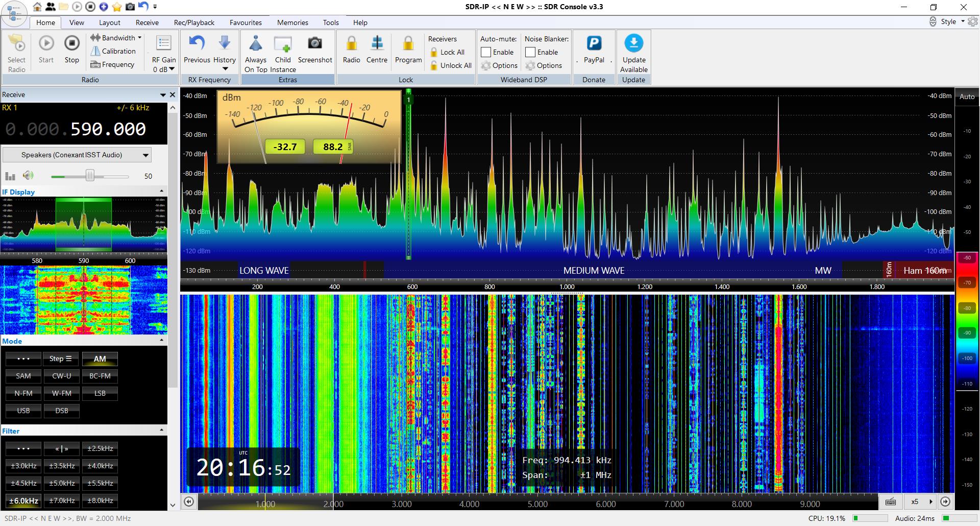
Task: Click the Update Available download icon
Action: click(x=633, y=43)
